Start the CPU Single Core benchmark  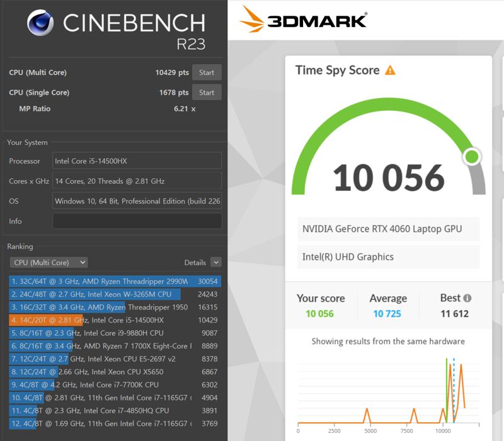coord(207,93)
